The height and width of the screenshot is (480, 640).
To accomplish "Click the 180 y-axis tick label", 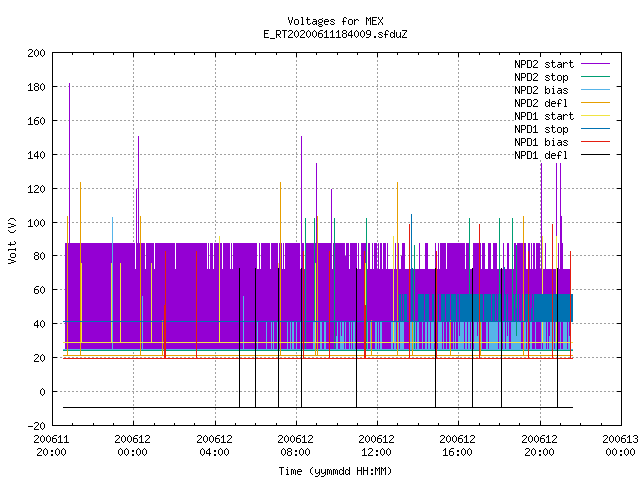I will 36,87.
